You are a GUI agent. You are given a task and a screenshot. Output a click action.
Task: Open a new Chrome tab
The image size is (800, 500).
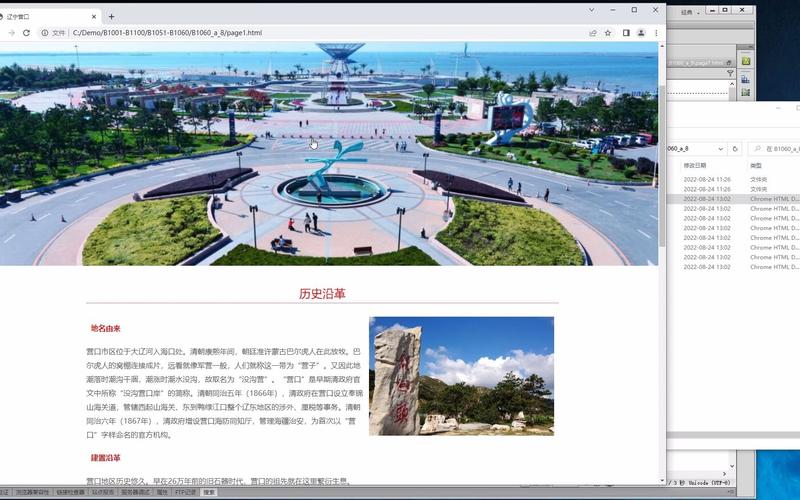click(111, 17)
